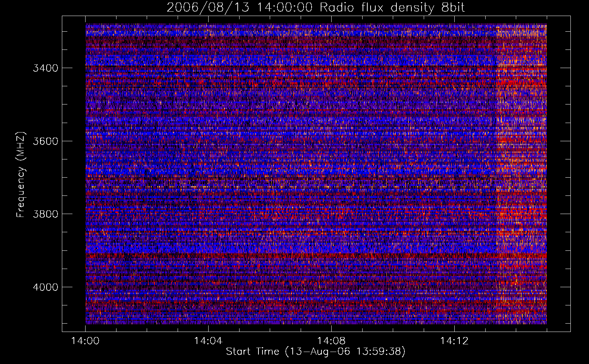This screenshot has width=589, height=364.
Task: Select the 3800 frequency axis label
Action: 45,214
